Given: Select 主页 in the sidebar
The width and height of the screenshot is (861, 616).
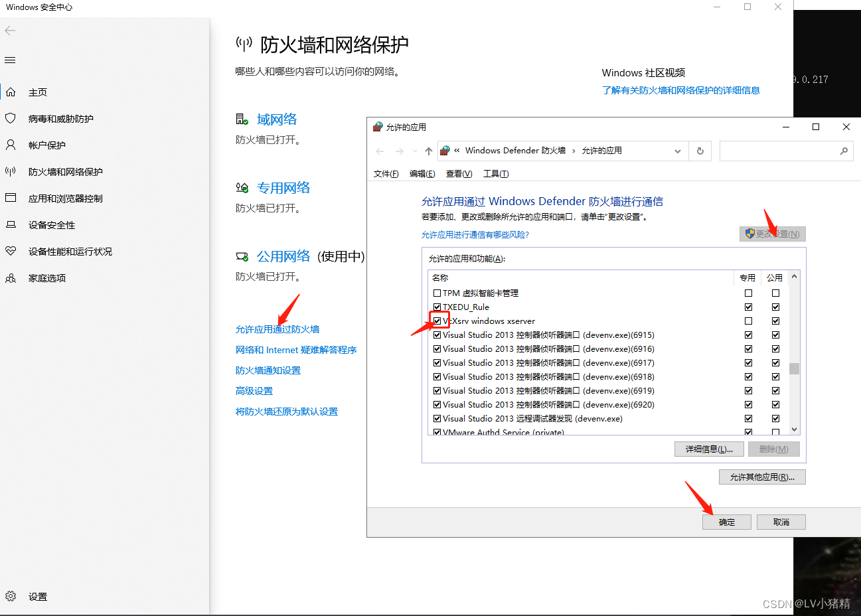Looking at the screenshot, I should [x=38, y=92].
